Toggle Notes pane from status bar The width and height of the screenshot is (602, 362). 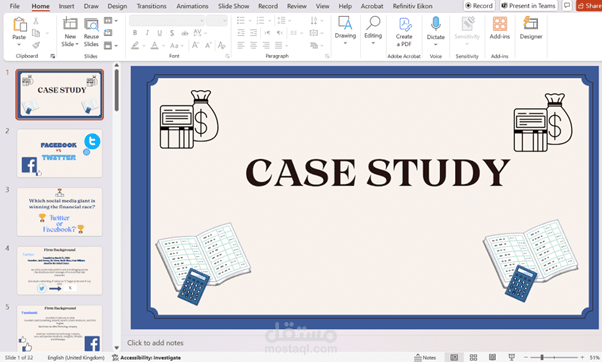coord(425,357)
